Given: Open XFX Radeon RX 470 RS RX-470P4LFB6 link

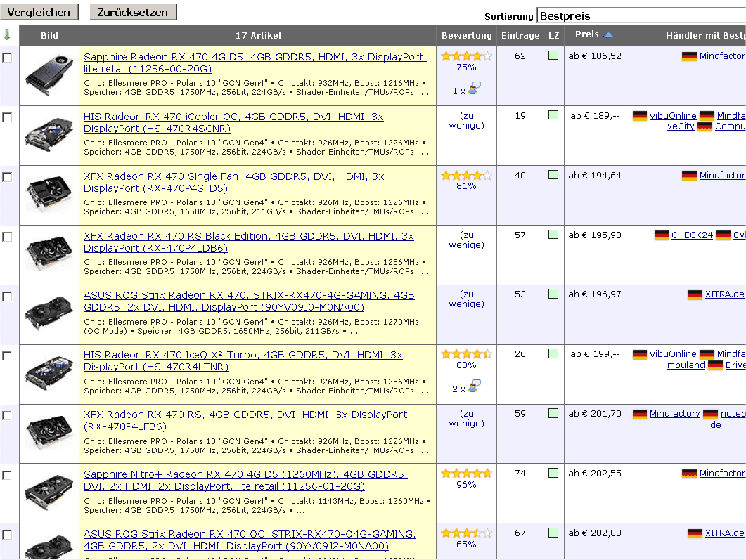Looking at the screenshot, I should pyautogui.click(x=245, y=420).
